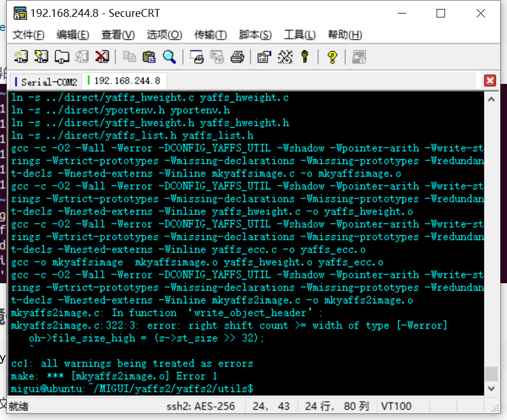Click the 'cc1: all warnings being treated' line
Screen dimensions: 507x420
(132, 364)
